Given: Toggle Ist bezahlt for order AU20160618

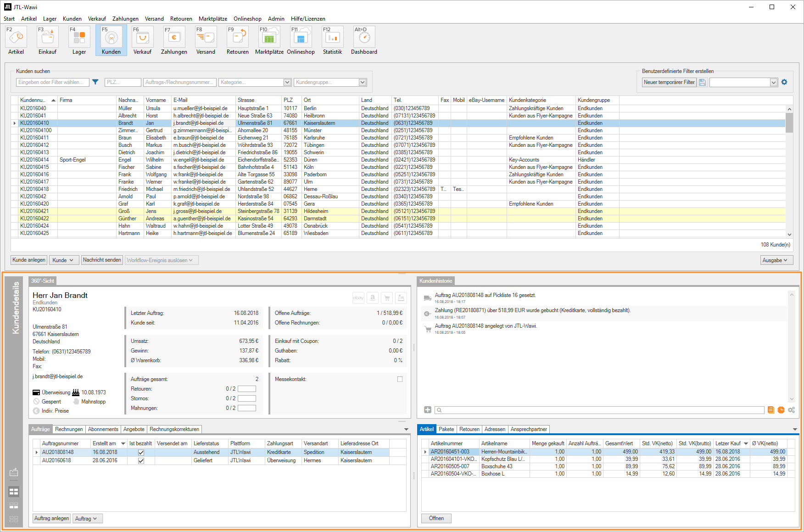Looking at the screenshot, I should (141, 460).
